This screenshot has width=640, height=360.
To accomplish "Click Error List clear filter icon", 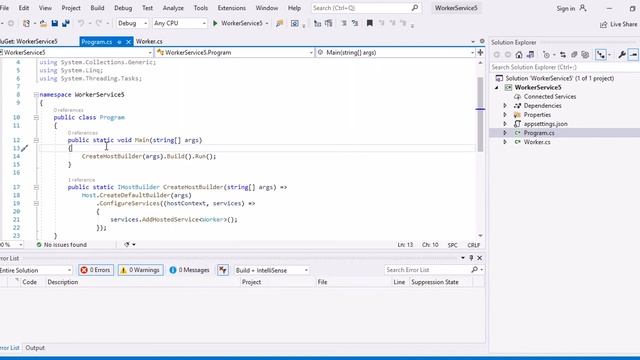I will click(x=223, y=270).
